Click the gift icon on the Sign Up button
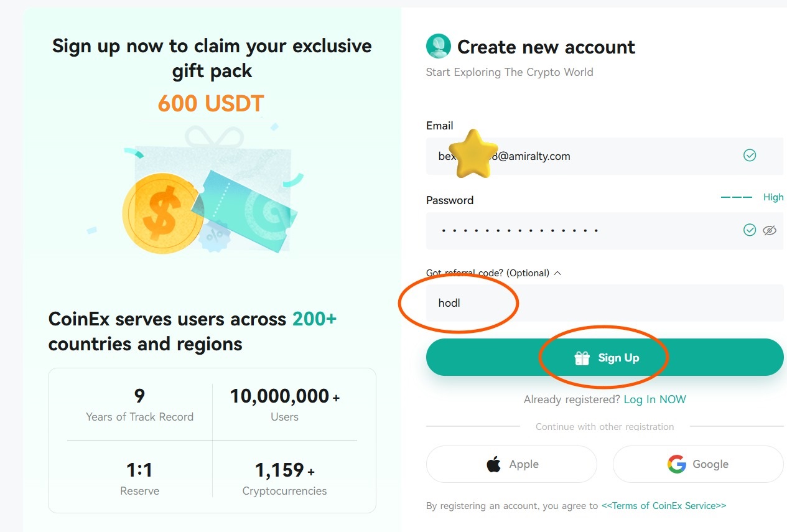The image size is (787, 532). (581, 357)
